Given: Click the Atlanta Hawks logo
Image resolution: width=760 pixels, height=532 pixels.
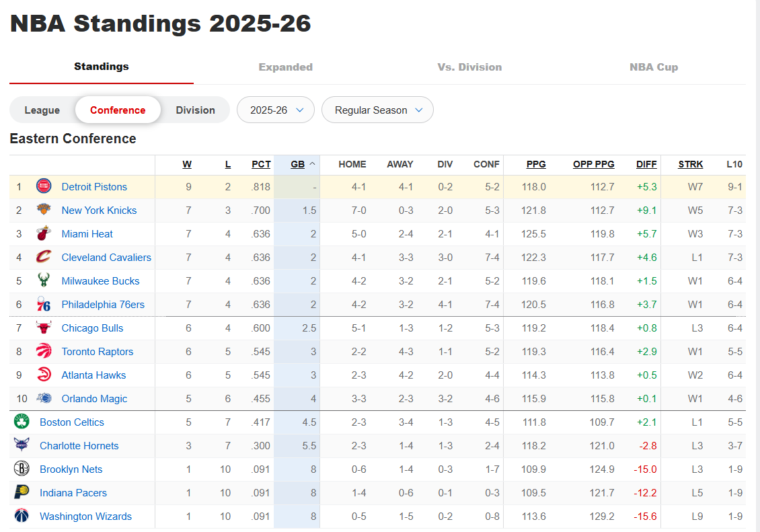Looking at the screenshot, I should (44, 375).
